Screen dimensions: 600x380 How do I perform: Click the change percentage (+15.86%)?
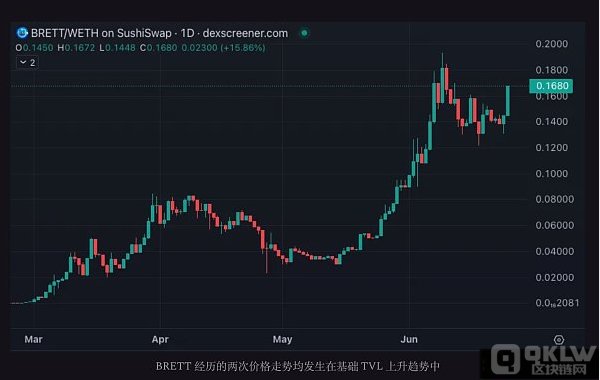click(x=242, y=48)
